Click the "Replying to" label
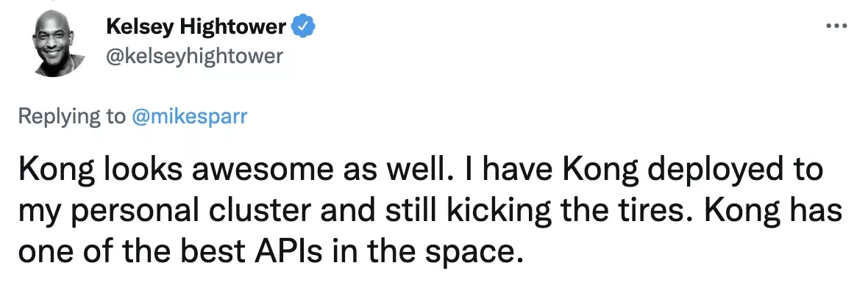868x285 pixels. point(72,117)
